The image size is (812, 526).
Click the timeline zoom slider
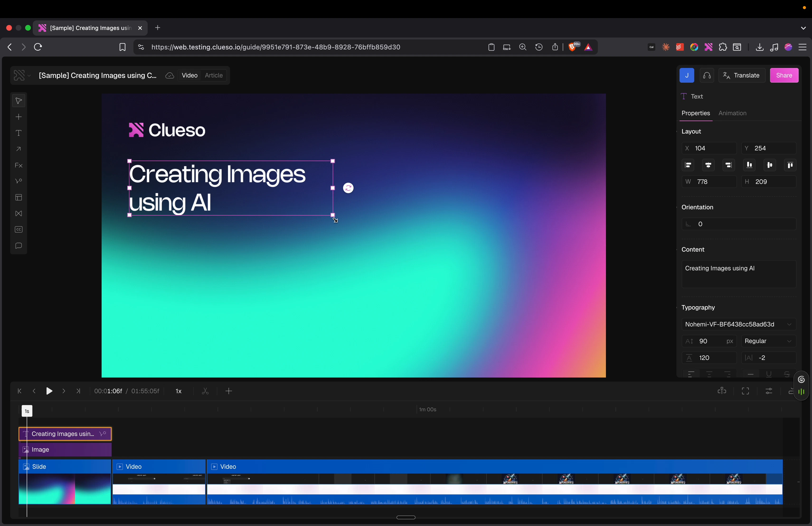tap(406, 518)
